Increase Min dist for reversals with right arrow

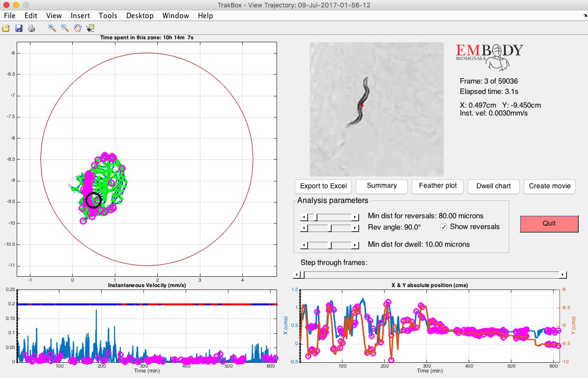(x=355, y=217)
